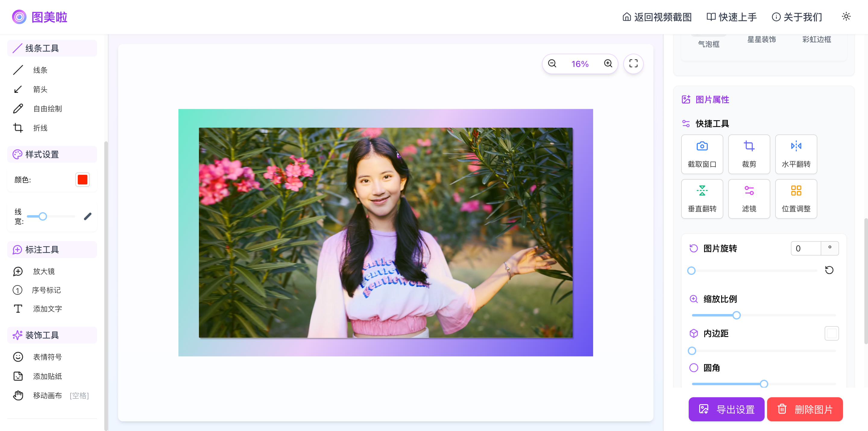Screen dimensions: 868x431
Task: Open the 表情符号 emoji tool
Action: tap(47, 357)
